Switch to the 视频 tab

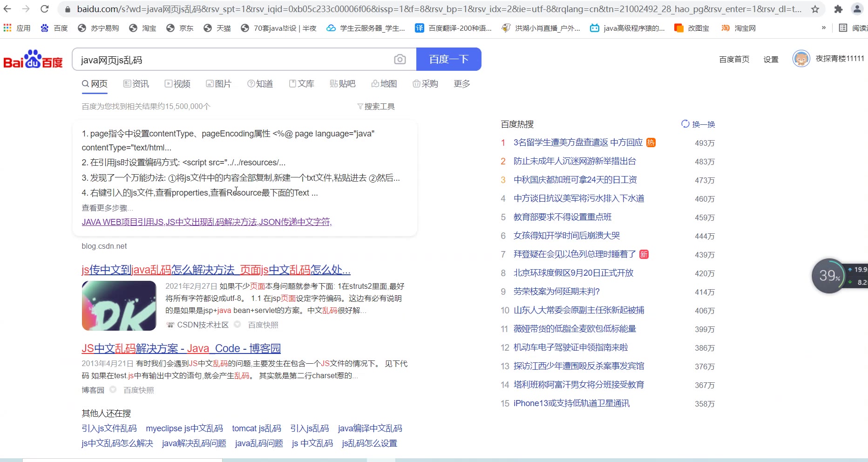tap(177, 84)
